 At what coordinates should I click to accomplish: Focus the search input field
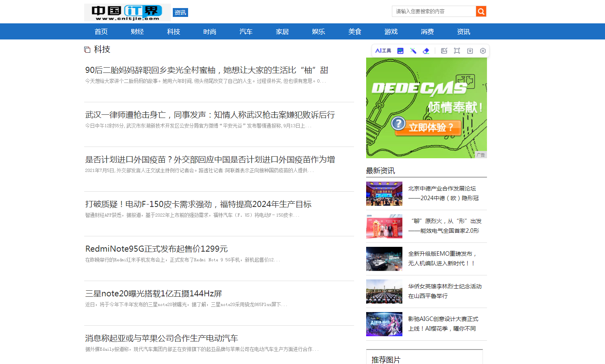434,11
